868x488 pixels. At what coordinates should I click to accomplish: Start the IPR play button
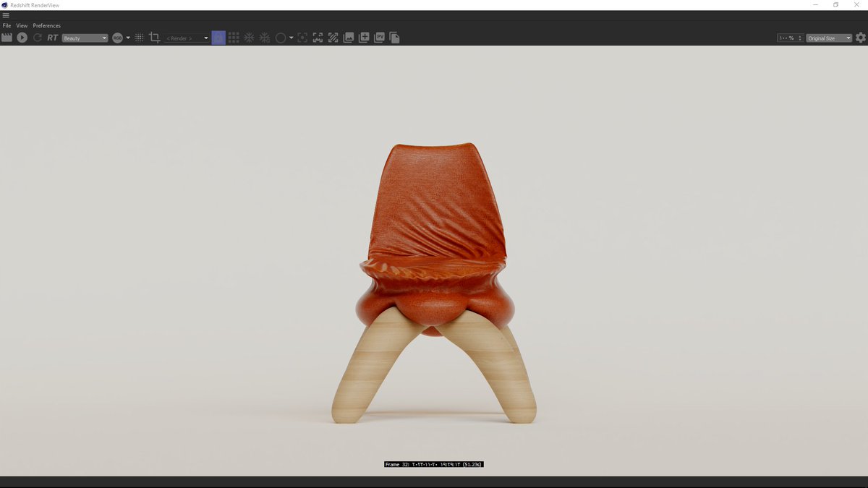point(22,38)
